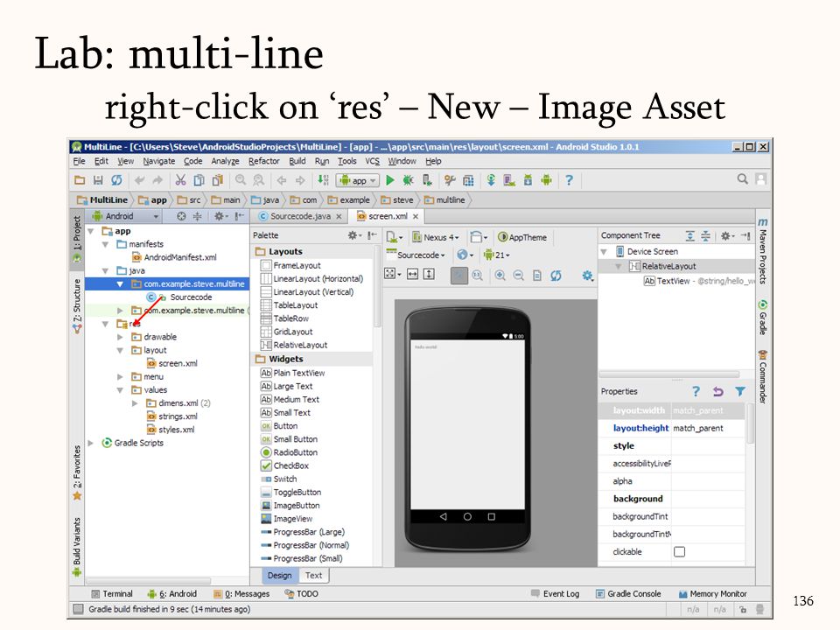Click the Help question mark toolbar icon

click(569, 180)
